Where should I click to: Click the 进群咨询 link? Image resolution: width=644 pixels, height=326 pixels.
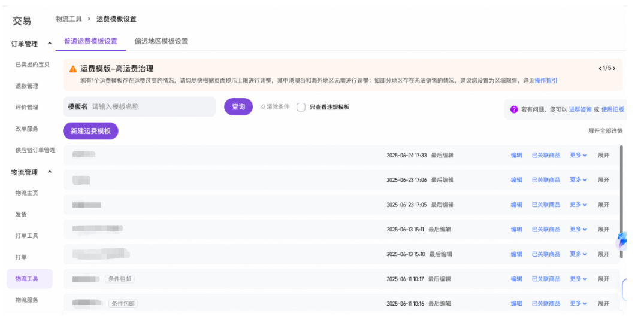580,109
